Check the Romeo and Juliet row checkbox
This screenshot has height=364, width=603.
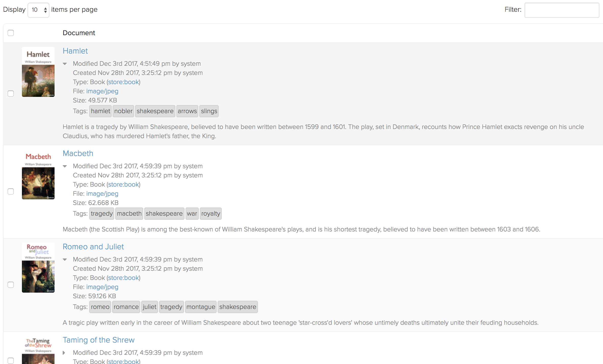pos(11,285)
